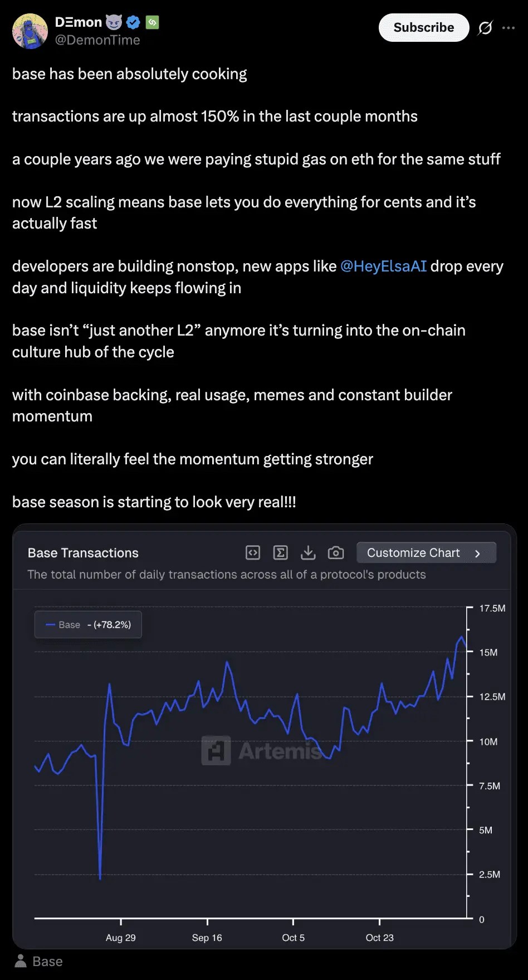Take a chart screenshot with camera icon
528x980 pixels.
(336, 552)
